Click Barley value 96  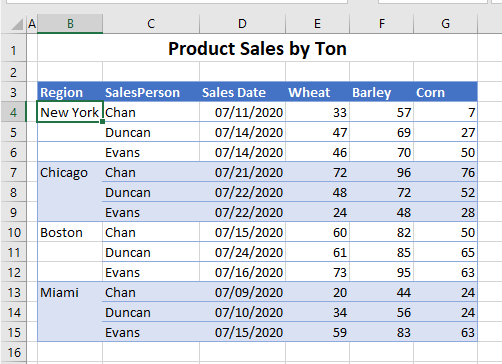click(381, 172)
